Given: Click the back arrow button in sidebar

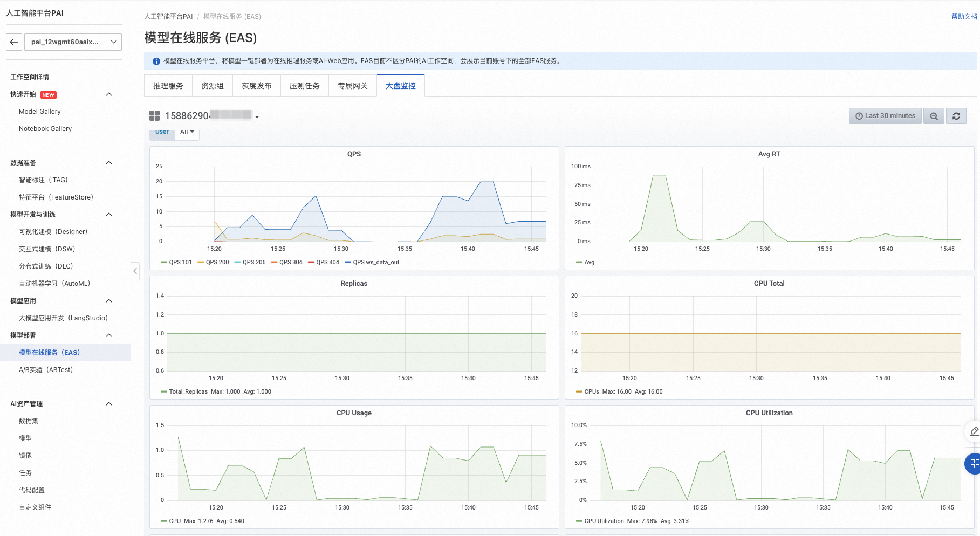Looking at the screenshot, I should 14,42.
